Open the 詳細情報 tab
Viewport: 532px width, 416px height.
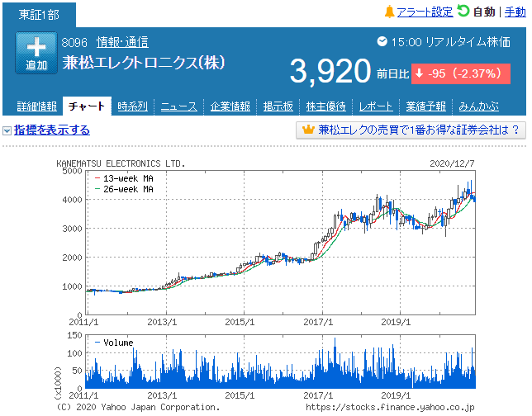pyautogui.click(x=37, y=106)
